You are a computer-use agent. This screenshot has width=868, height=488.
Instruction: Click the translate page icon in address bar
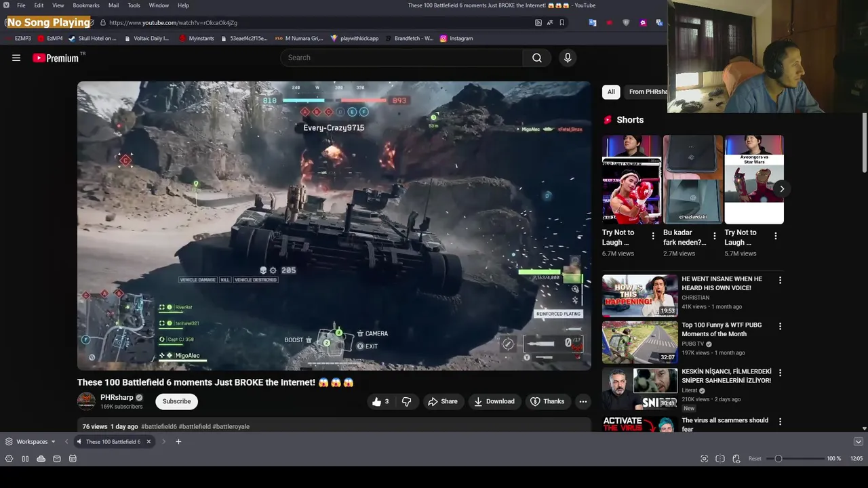550,22
